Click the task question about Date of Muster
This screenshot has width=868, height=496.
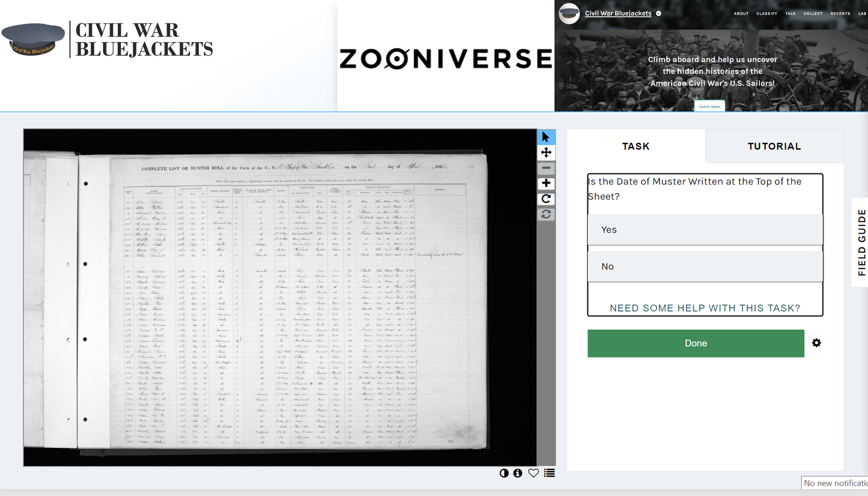[x=694, y=189]
